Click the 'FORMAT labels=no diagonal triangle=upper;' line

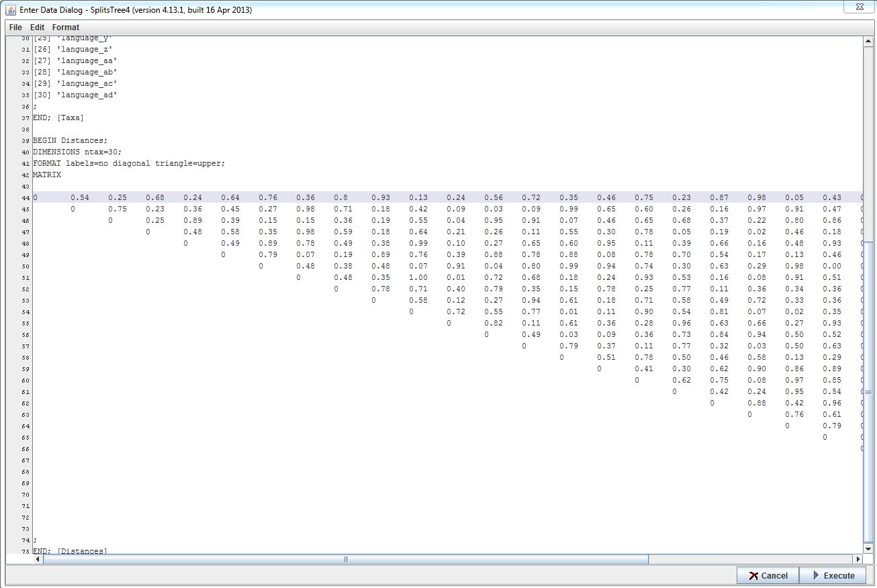(128, 163)
